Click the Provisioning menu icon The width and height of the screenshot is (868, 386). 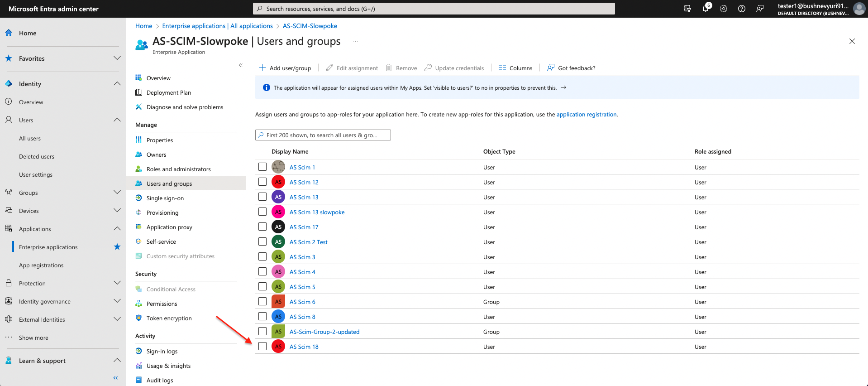pos(139,212)
